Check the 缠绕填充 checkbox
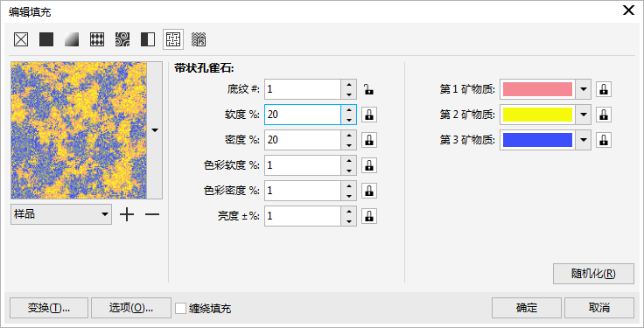 180,308
